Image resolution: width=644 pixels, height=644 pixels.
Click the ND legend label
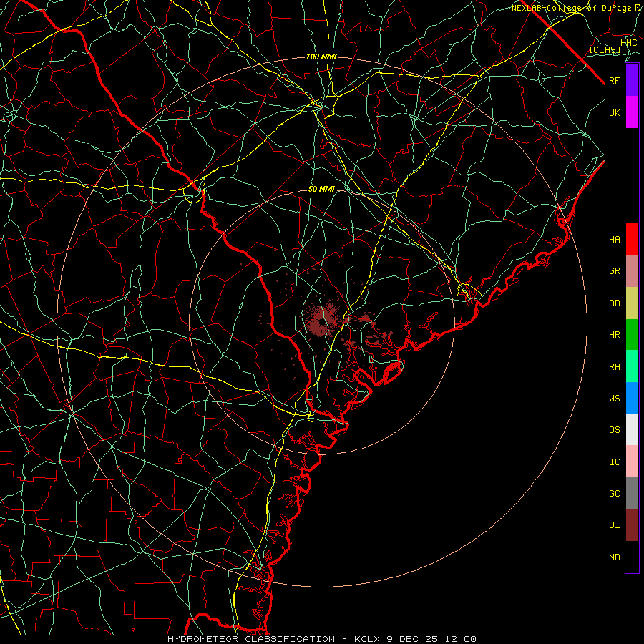[x=614, y=557]
